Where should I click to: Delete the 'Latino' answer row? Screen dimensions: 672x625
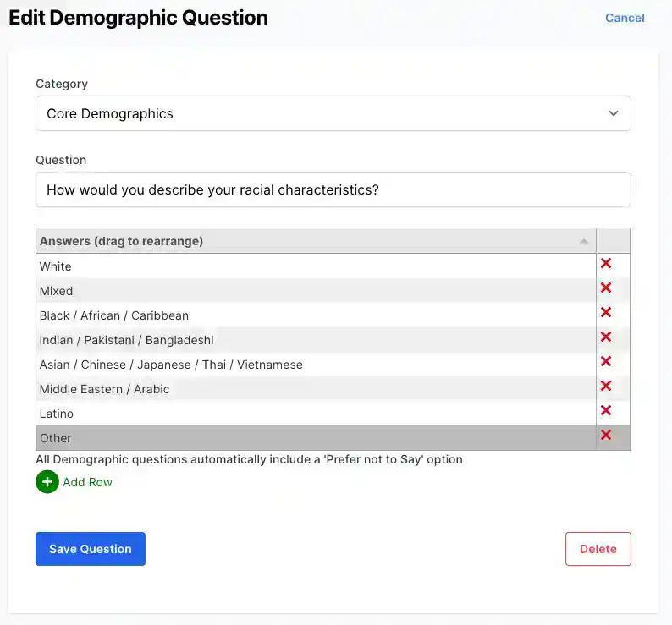[x=606, y=411]
